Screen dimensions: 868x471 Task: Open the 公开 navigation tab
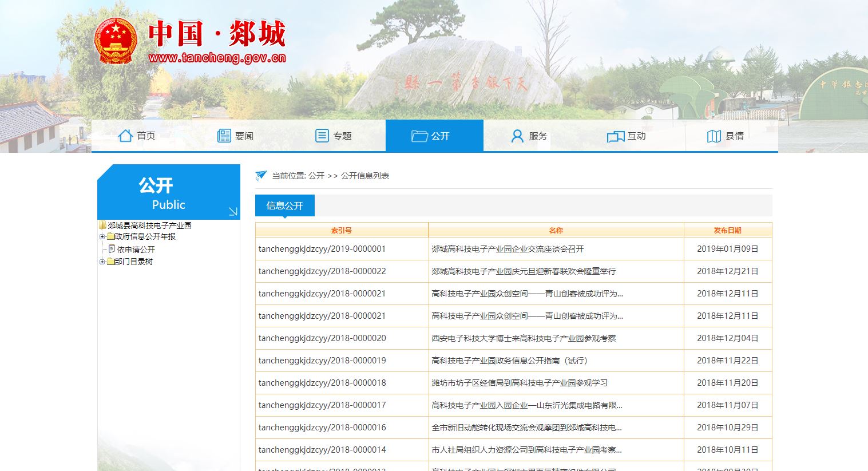pos(434,136)
